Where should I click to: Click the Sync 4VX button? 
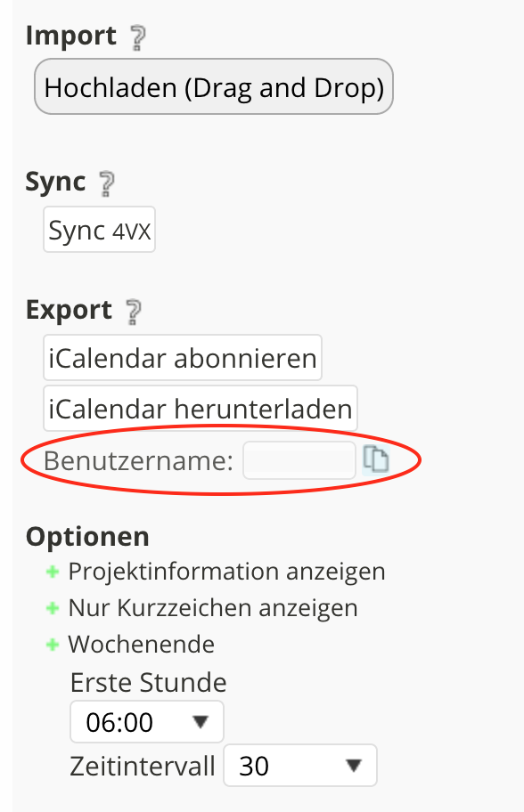(99, 229)
